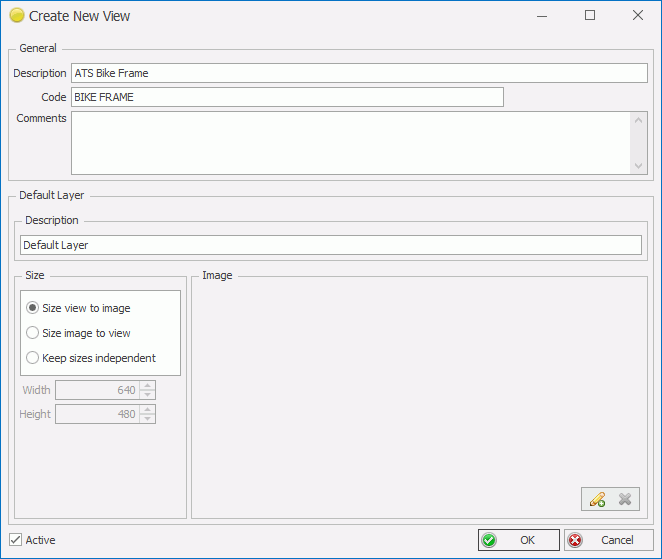This screenshot has height=559, width=662.
Task: Select Size view to image option
Action: (x=33, y=308)
